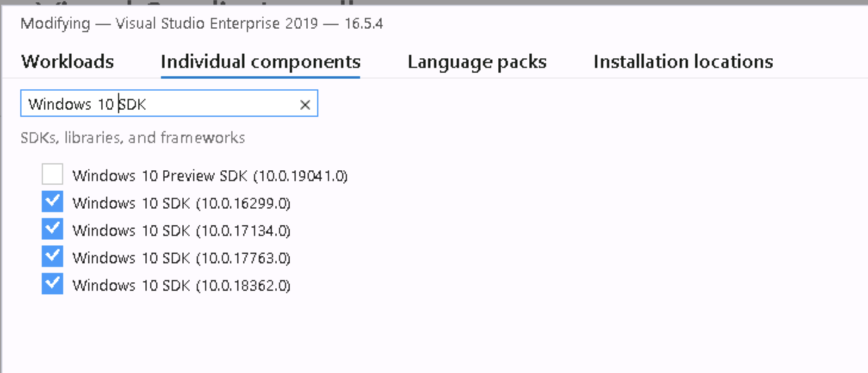Select the Individual components tab

tap(261, 61)
